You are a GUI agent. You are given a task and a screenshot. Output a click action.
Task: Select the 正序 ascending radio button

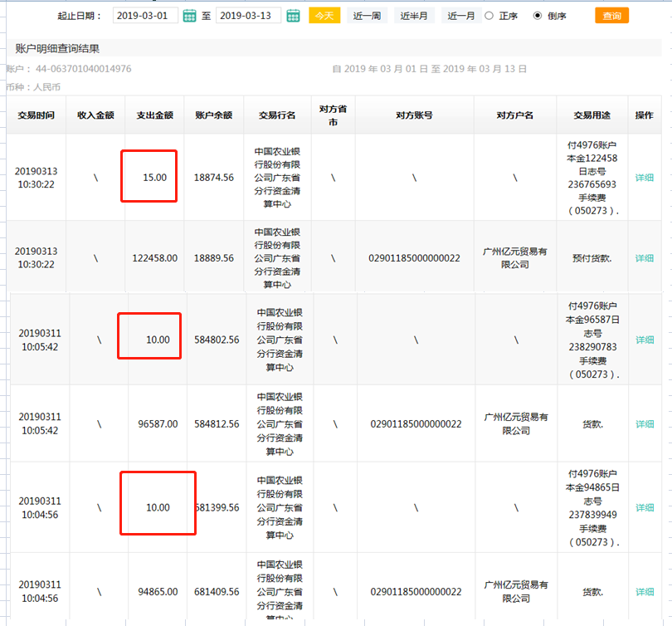489,16
